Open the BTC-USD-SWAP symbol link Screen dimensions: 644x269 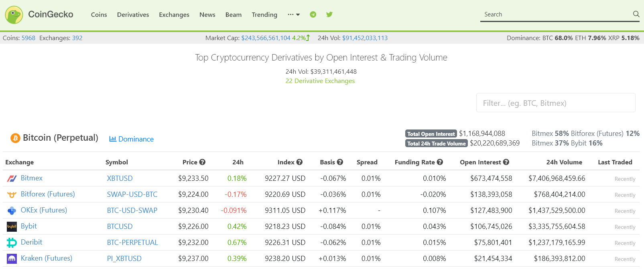point(132,210)
